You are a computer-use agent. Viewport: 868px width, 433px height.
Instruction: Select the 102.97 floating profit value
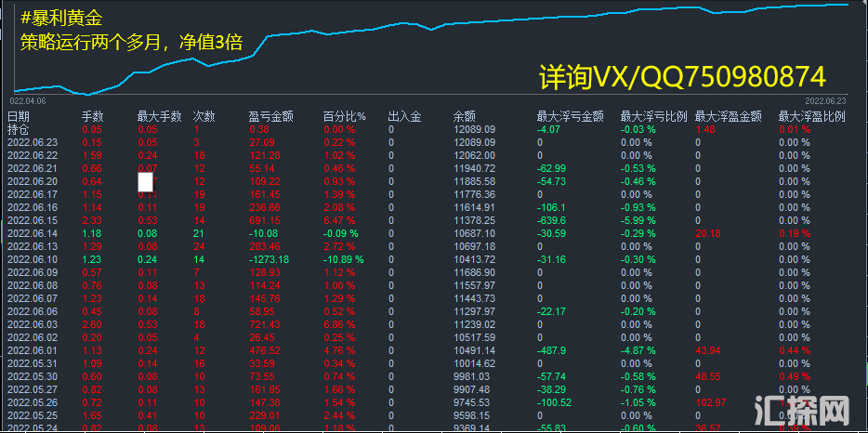710,402
